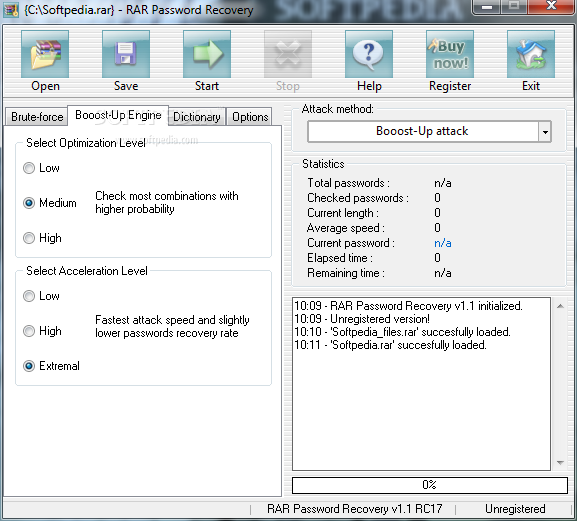Open a RAR archive with the Open icon

[x=45, y=54]
